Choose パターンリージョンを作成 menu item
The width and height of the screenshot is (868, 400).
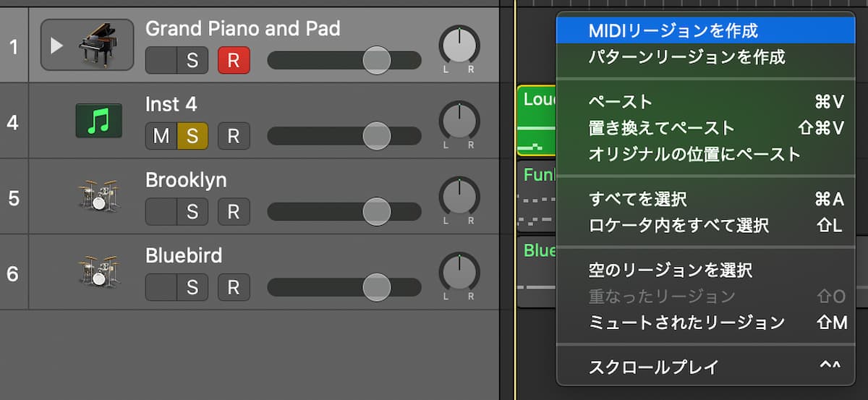[705, 56]
